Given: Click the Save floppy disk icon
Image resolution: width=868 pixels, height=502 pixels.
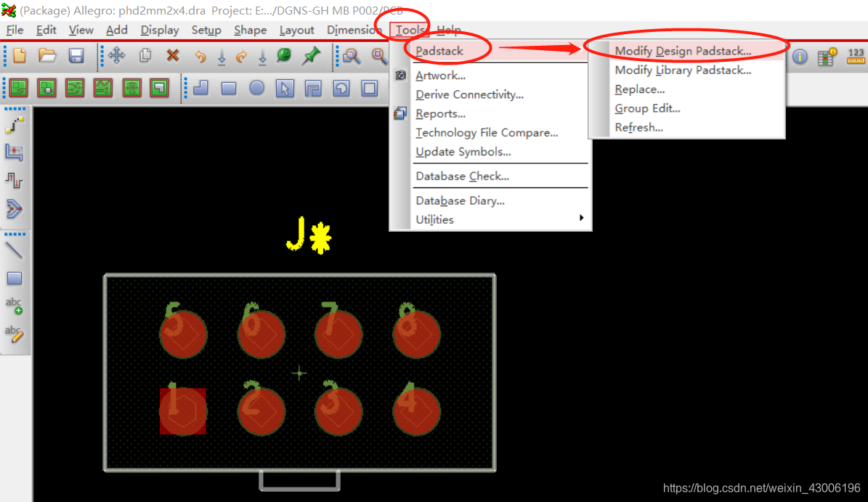Looking at the screenshot, I should 76,56.
